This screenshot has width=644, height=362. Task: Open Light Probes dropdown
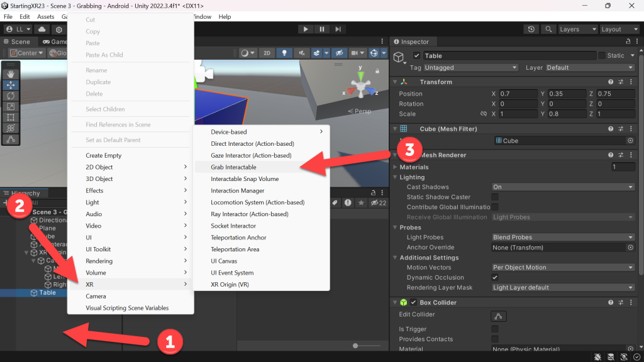tap(563, 237)
